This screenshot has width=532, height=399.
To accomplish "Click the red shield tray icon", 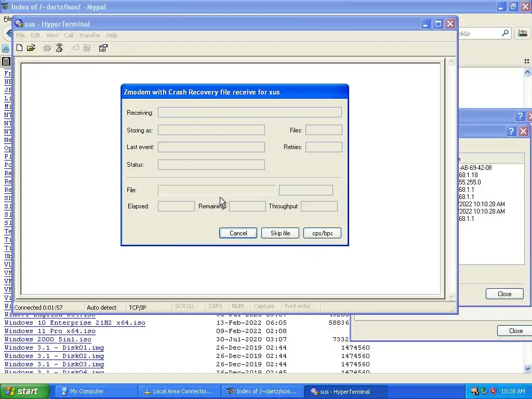I will pyautogui.click(x=494, y=391).
